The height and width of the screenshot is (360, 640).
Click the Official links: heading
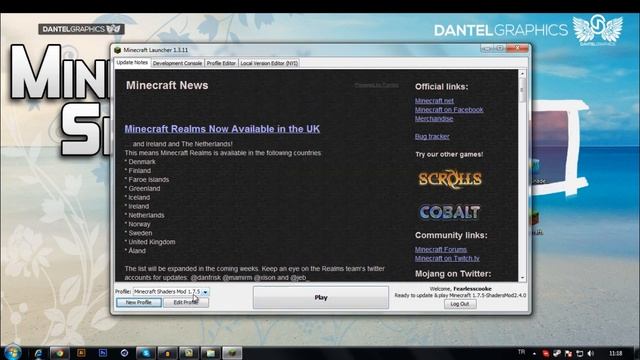pyautogui.click(x=442, y=87)
